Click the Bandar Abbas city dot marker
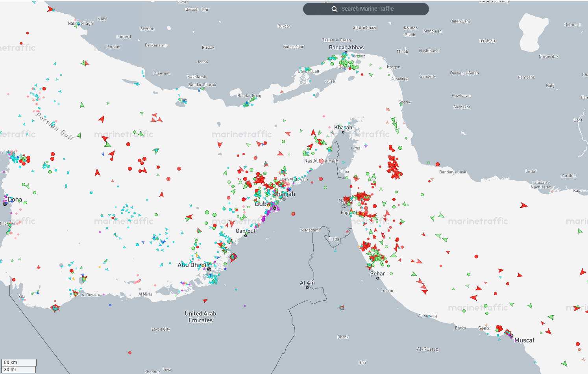588x374 pixels. [346, 52]
